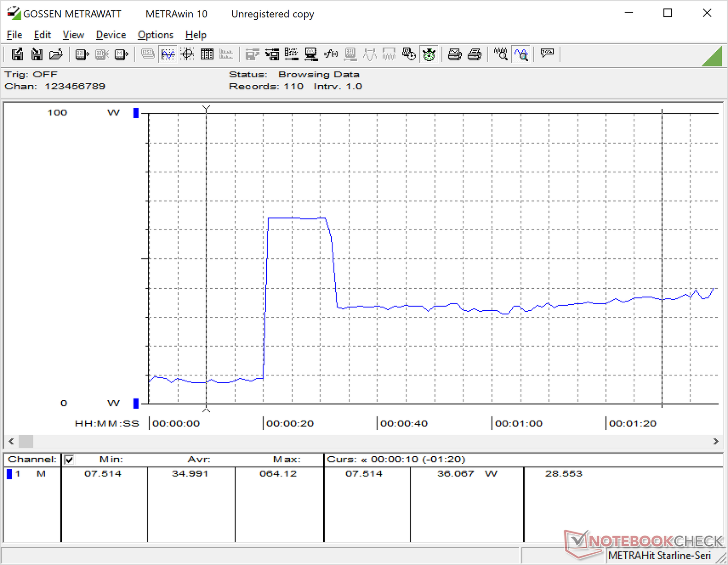Image resolution: width=728 pixels, height=565 pixels.
Task: Click the difference value 28.553
Action: pyautogui.click(x=564, y=474)
